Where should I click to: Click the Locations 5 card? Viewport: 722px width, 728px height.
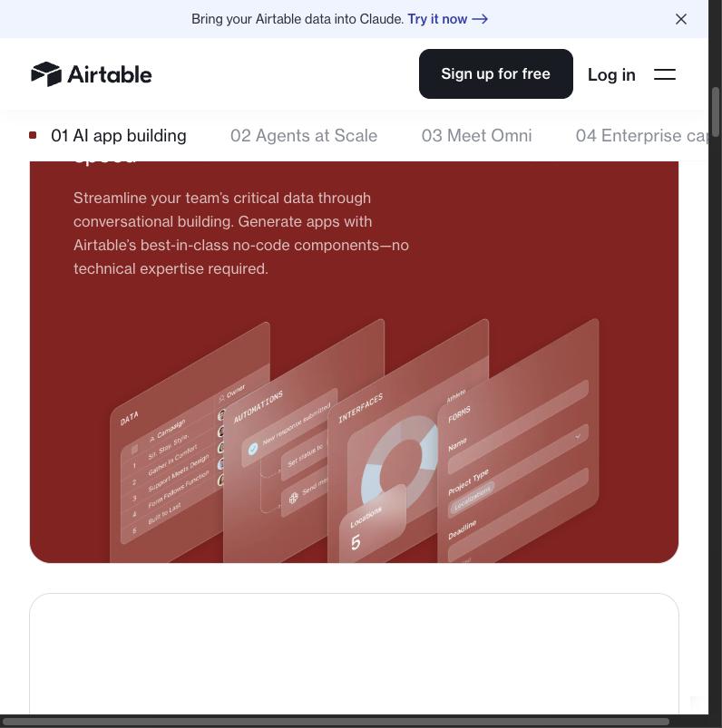[x=373, y=524]
